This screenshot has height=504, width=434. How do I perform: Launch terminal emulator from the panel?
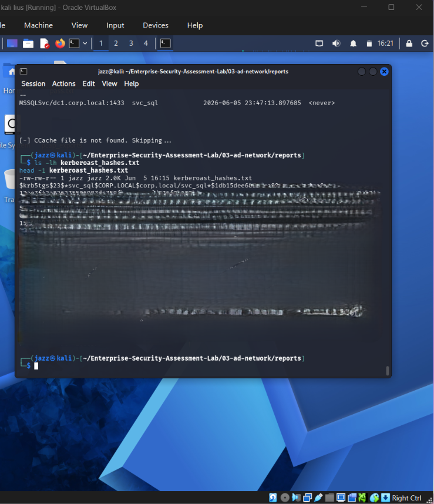coord(74,43)
